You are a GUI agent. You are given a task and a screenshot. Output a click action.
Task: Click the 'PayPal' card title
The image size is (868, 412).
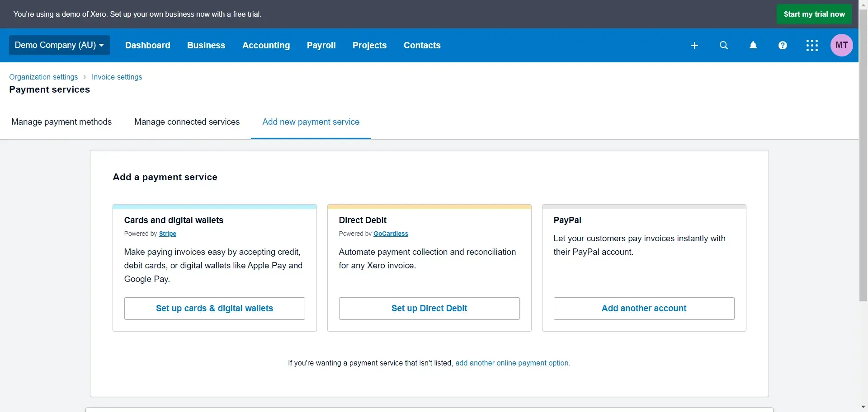(567, 220)
